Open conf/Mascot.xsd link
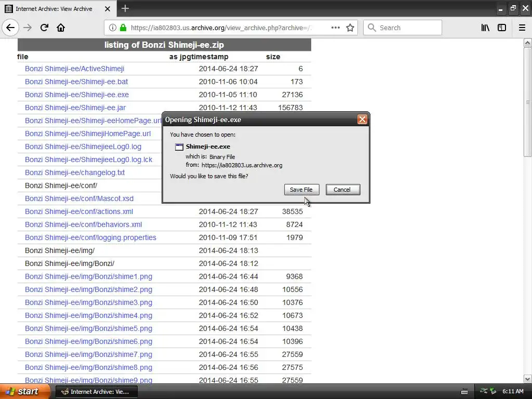 point(79,198)
